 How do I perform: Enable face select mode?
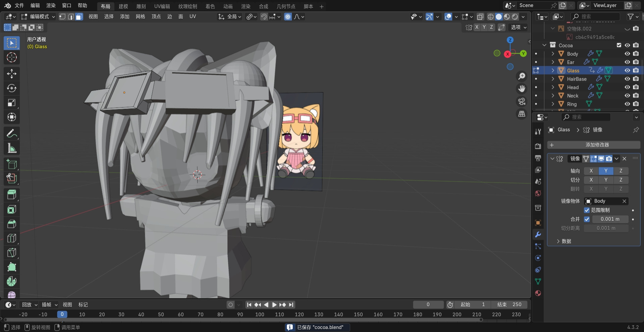click(x=79, y=17)
